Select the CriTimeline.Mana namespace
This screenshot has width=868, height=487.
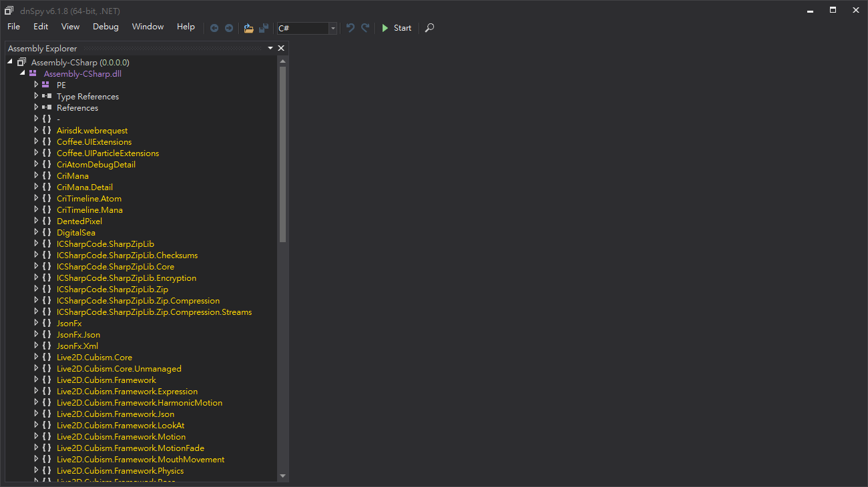pyautogui.click(x=89, y=209)
